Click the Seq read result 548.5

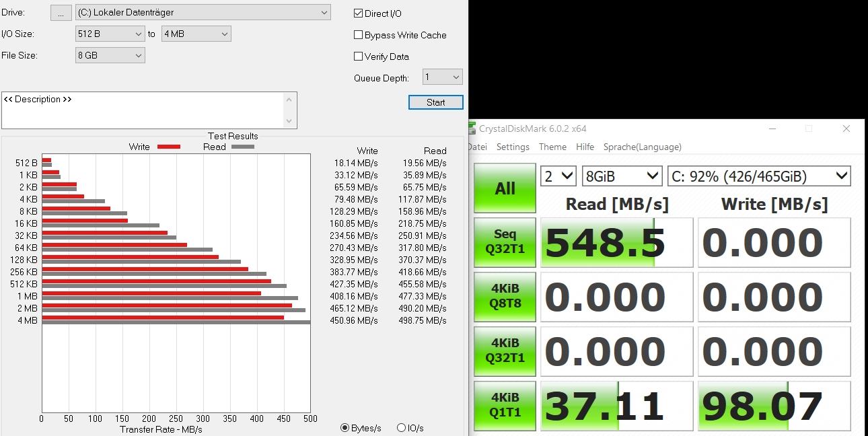tap(617, 242)
